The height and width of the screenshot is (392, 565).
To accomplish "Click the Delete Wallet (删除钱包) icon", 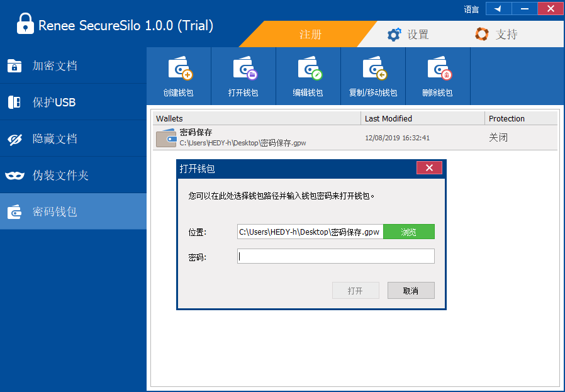I will click(440, 68).
